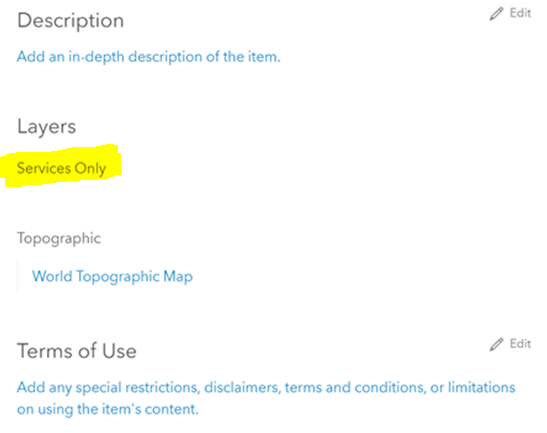Click the word 'Topographic' in World Topographic Map
The image size is (547, 433).
(x=118, y=277)
